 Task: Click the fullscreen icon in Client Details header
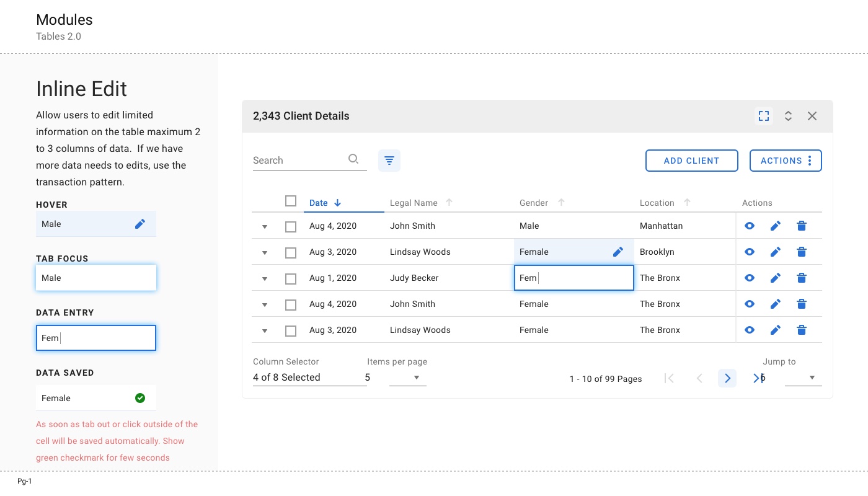pos(764,116)
